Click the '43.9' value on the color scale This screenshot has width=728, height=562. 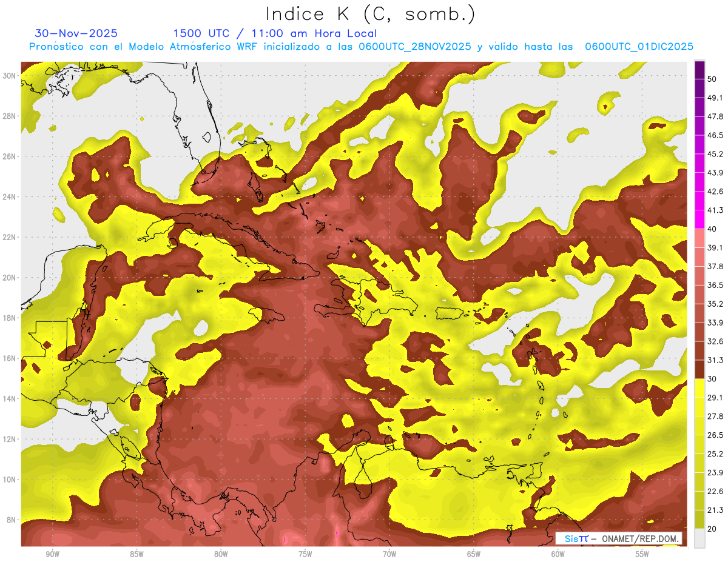tap(715, 173)
